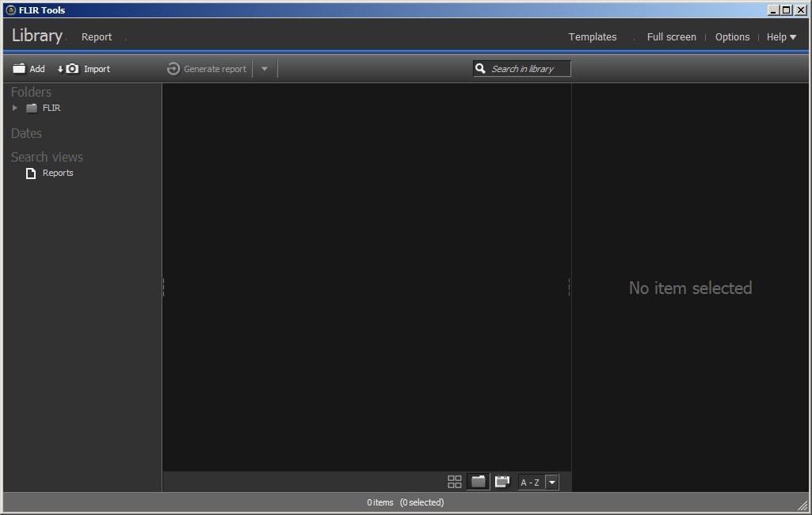Open the Generate report dropdown arrow
This screenshot has width=812, height=515.
click(264, 68)
